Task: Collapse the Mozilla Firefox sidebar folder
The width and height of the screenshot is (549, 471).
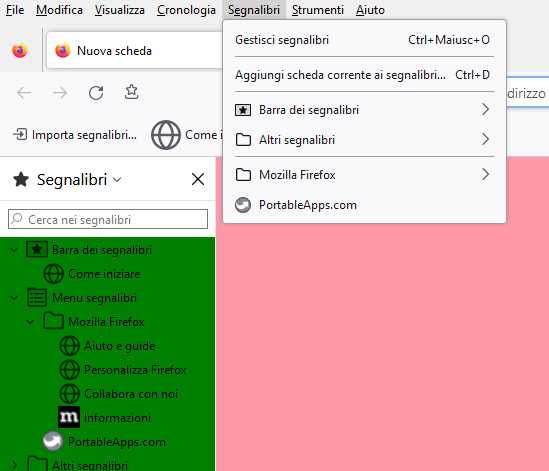Action: pyautogui.click(x=30, y=321)
